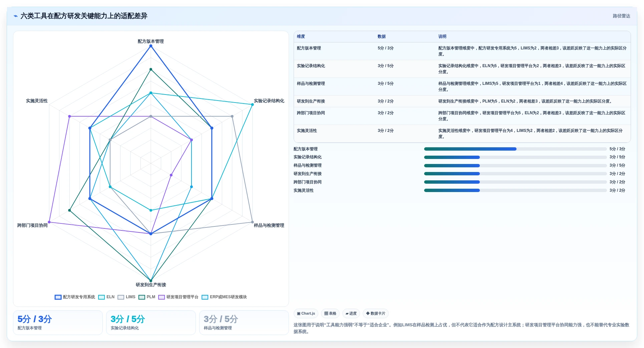Click the Chart.js tag chip
This screenshot has height=348, width=644.
pos(306,314)
